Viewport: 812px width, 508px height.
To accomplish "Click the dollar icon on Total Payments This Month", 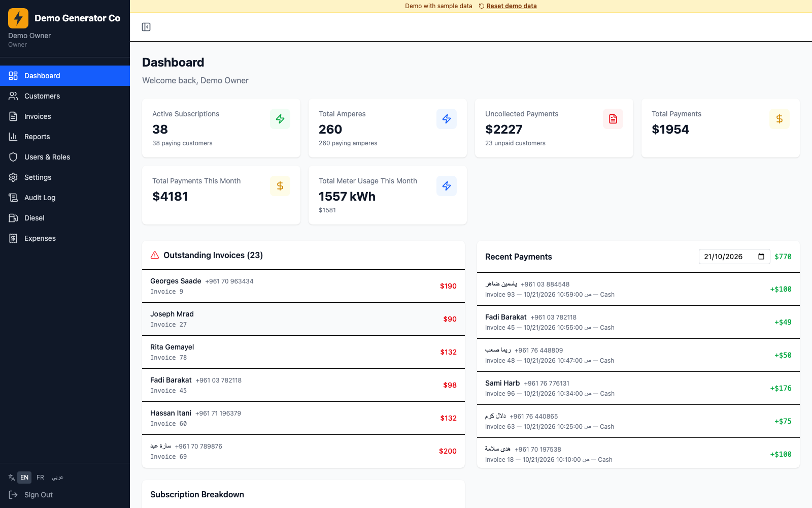I will click(280, 186).
